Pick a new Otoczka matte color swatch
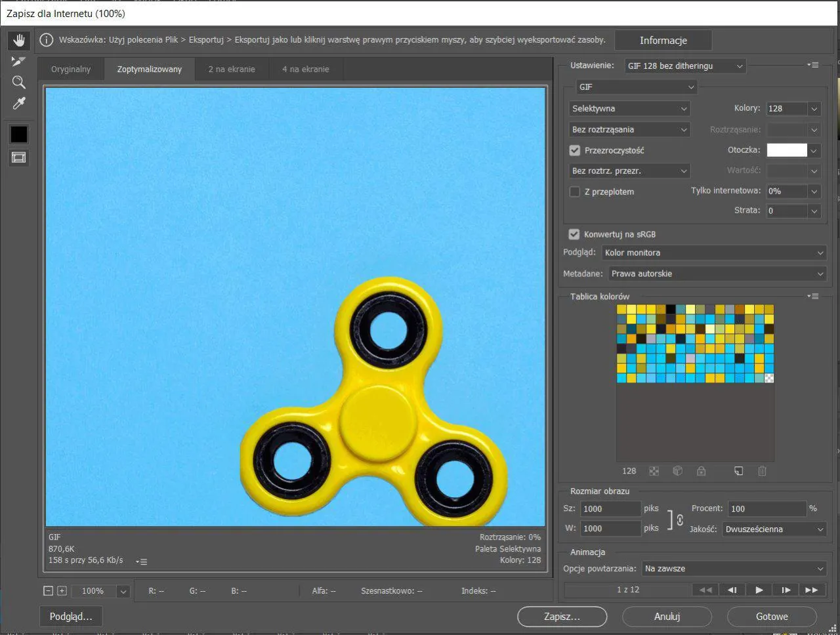840x635 pixels. [x=787, y=150]
